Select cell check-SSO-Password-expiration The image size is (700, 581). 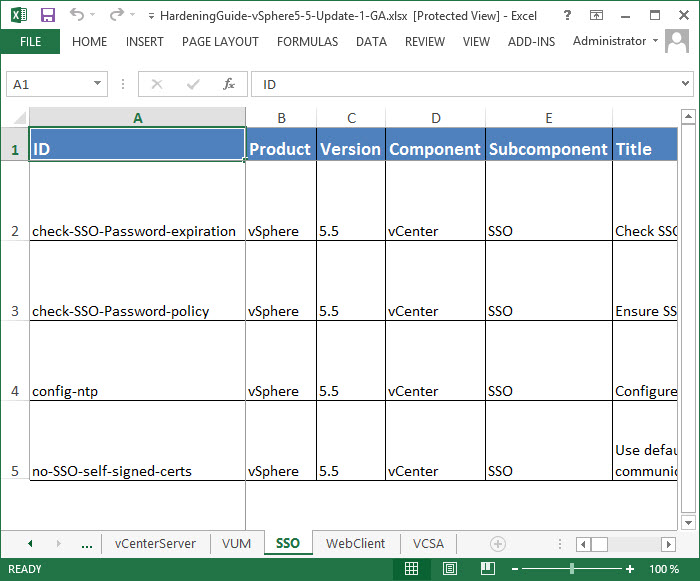click(137, 201)
